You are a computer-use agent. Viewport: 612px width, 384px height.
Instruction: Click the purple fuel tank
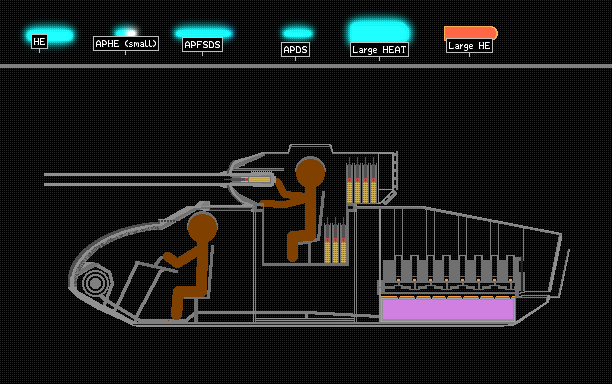point(447,309)
